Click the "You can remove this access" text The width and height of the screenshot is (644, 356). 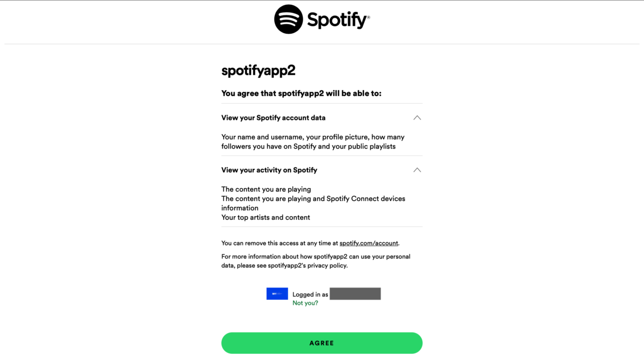[280, 243]
